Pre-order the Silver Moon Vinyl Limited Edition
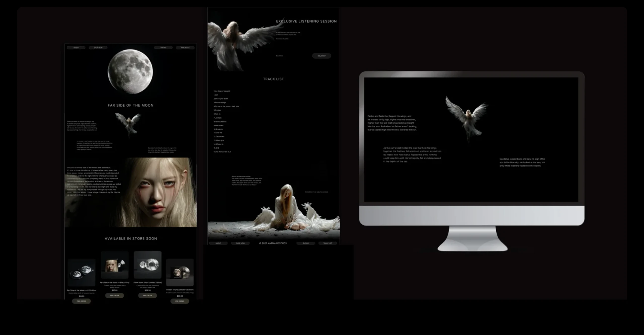644x335 pixels. 148,296
